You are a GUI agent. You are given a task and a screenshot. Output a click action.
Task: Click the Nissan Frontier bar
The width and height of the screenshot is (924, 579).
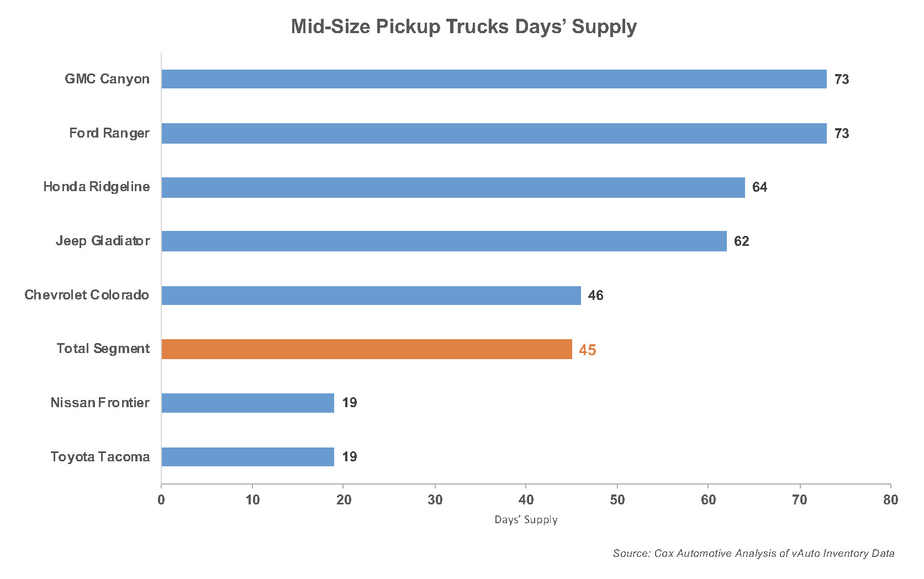[247, 403]
